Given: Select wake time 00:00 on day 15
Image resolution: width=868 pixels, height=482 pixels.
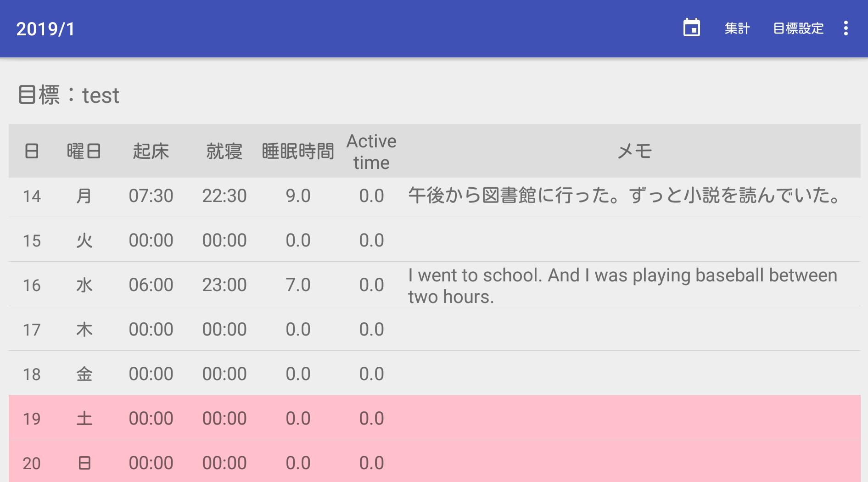Looking at the screenshot, I should point(151,241).
